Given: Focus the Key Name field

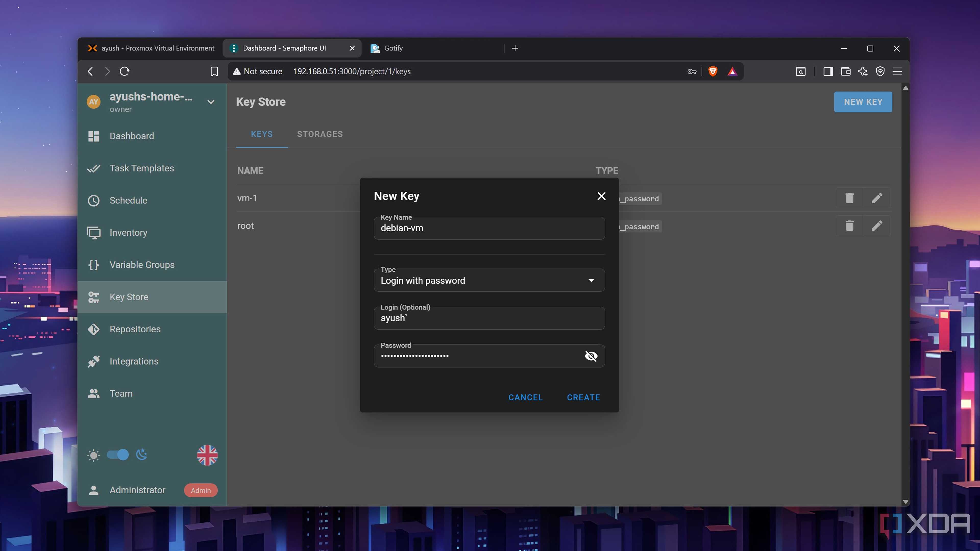Looking at the screenshot, I should pyautogui.click(x=489, y=228).
